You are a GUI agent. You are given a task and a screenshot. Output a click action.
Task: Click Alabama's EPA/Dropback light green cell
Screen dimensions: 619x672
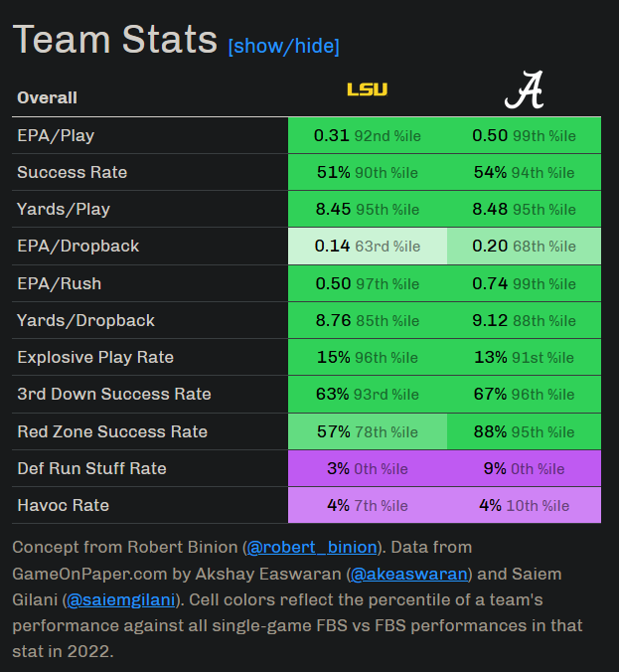[524, 247]
